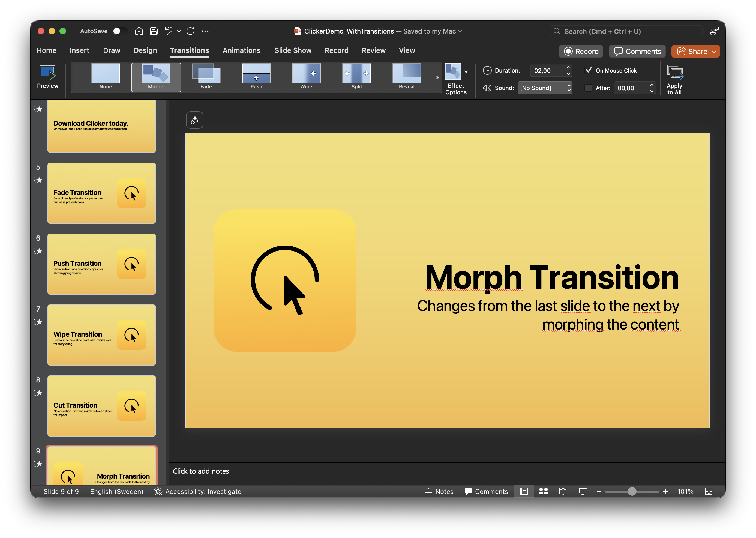
Task: Enable the After timing checkbox
Action: tap(588, 88)
